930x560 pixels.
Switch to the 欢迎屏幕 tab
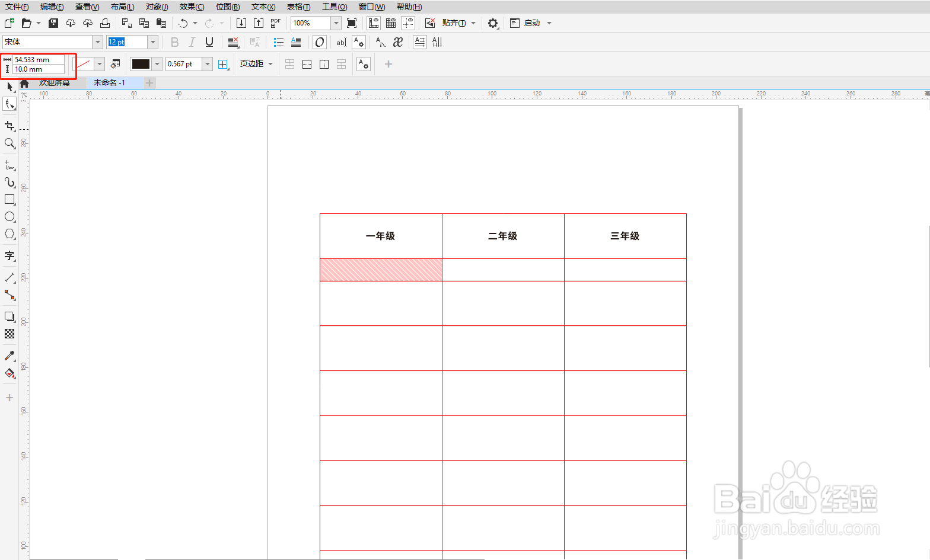coord(55,84)
